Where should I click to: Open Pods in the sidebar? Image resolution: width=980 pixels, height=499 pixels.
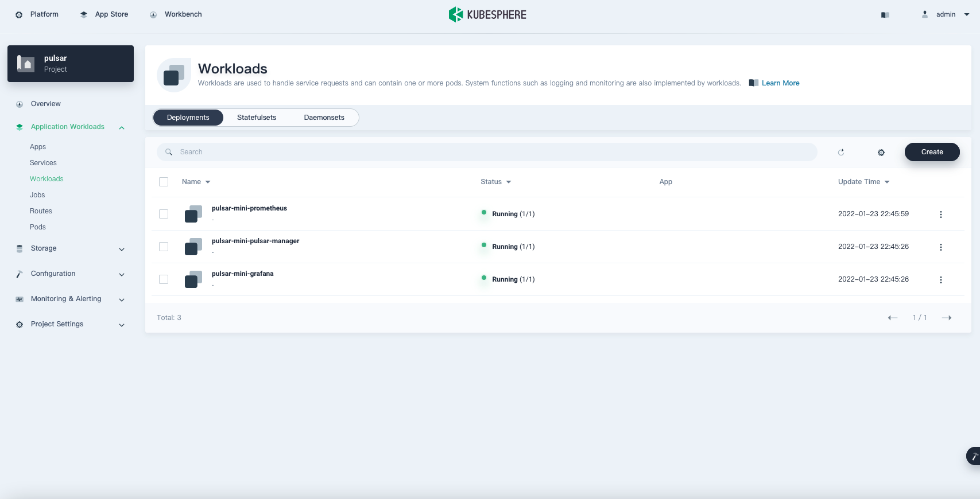coord(38,227)
